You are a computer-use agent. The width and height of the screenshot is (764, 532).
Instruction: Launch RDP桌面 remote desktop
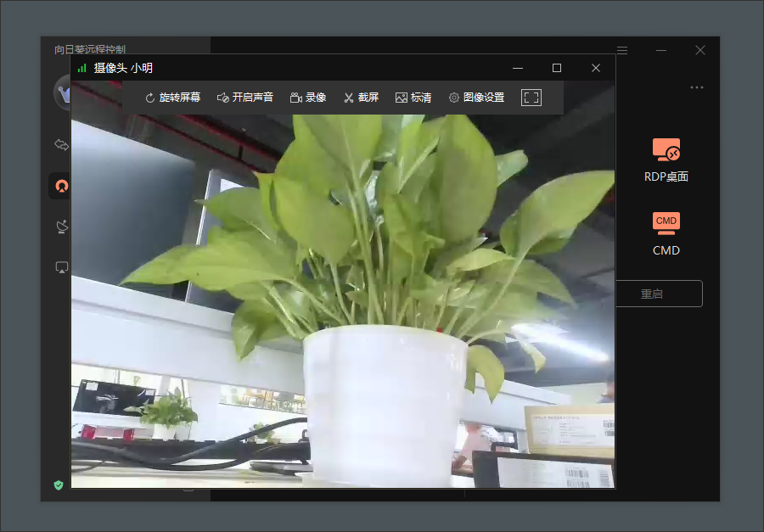[x=666, y=160]
